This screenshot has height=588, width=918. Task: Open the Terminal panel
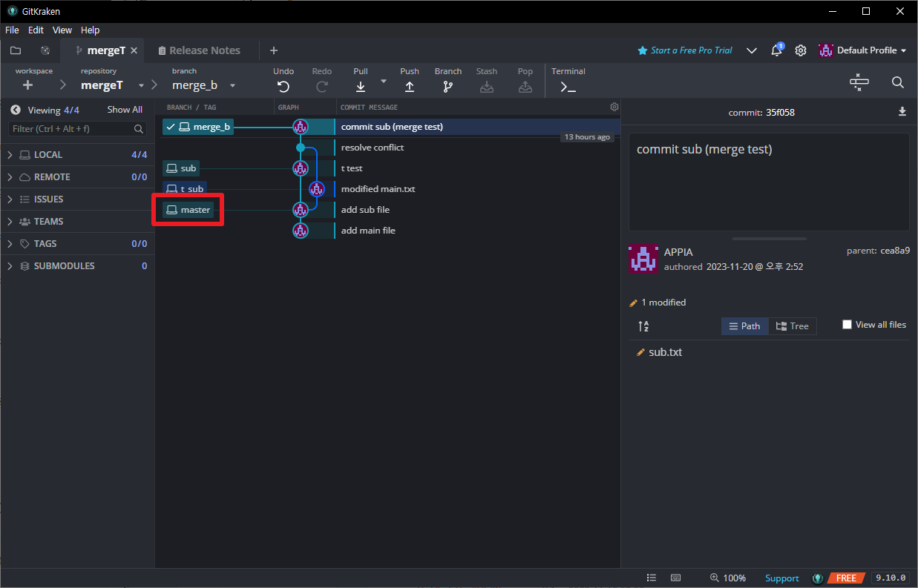pyautogui.click(x=568, y=86)
